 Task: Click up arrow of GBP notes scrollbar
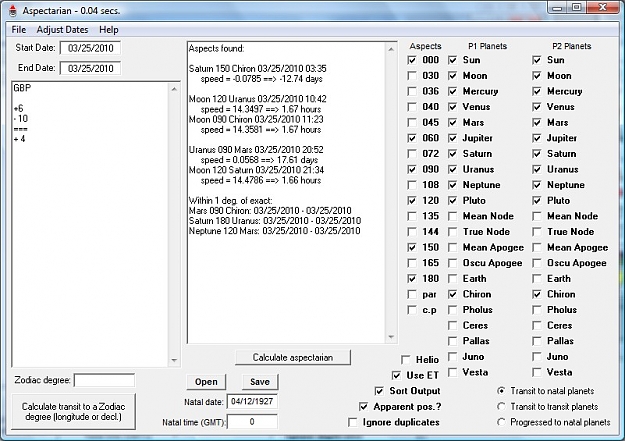coord(174,89)
